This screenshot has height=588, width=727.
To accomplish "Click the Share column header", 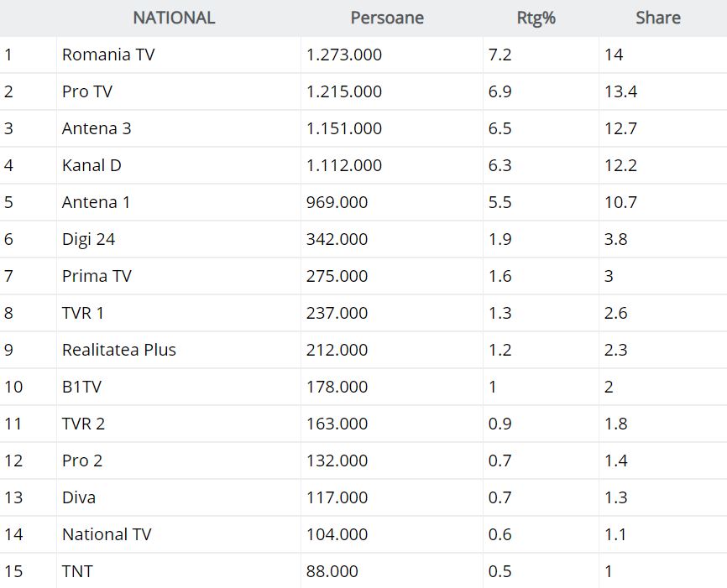I will [657, 18].
